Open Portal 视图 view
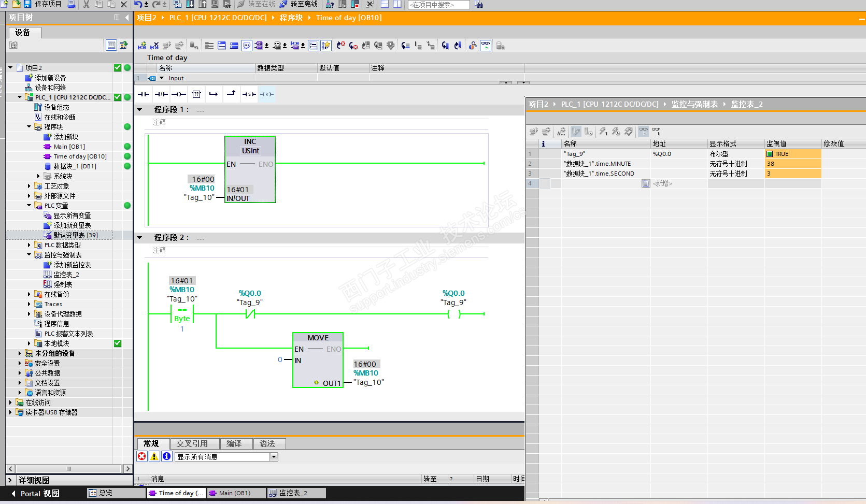The width and height of the screenshot is (866, 504). 36,494
